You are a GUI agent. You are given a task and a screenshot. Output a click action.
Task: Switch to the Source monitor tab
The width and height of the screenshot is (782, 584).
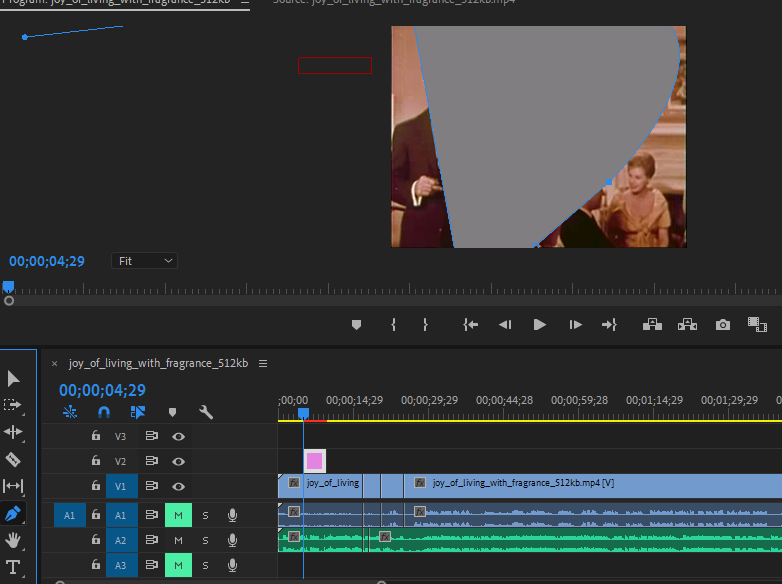click(x=394, y=2)
